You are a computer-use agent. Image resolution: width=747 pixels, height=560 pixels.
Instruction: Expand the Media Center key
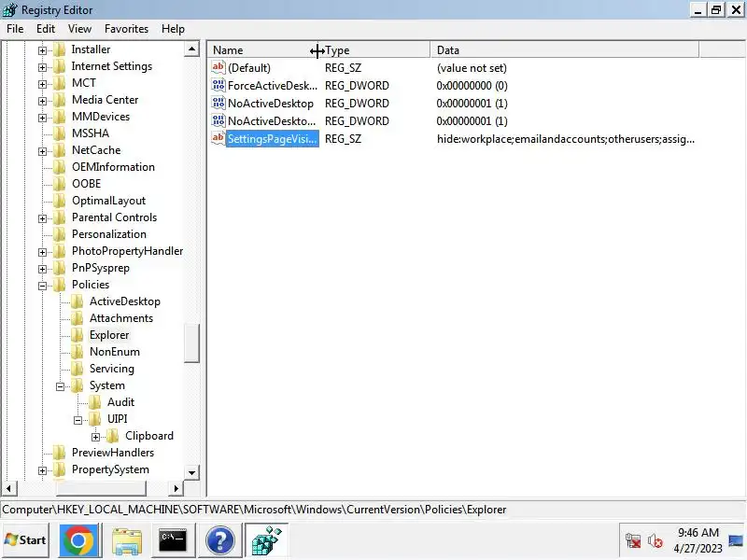(42, 101)
